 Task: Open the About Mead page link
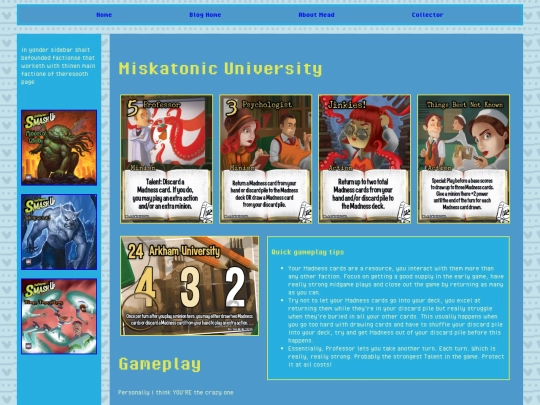click(x=316, y=15)
